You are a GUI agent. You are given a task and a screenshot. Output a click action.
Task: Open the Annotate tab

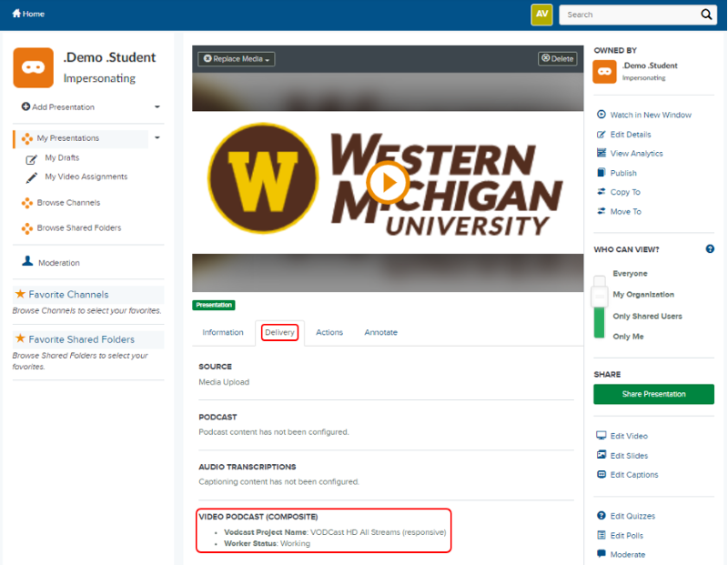(x=380, y=333)
